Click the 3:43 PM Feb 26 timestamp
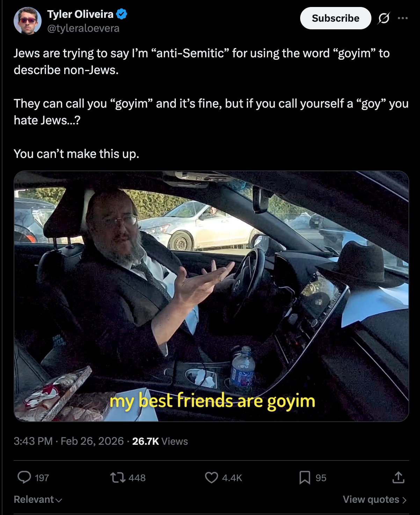 (69, 441)
